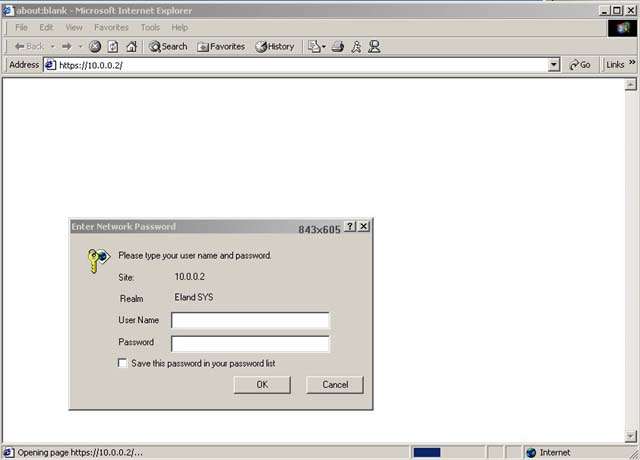Click the Mail toolbar icon
The image size is (640, 460).
pyautogui.click(x=314, y=47)
